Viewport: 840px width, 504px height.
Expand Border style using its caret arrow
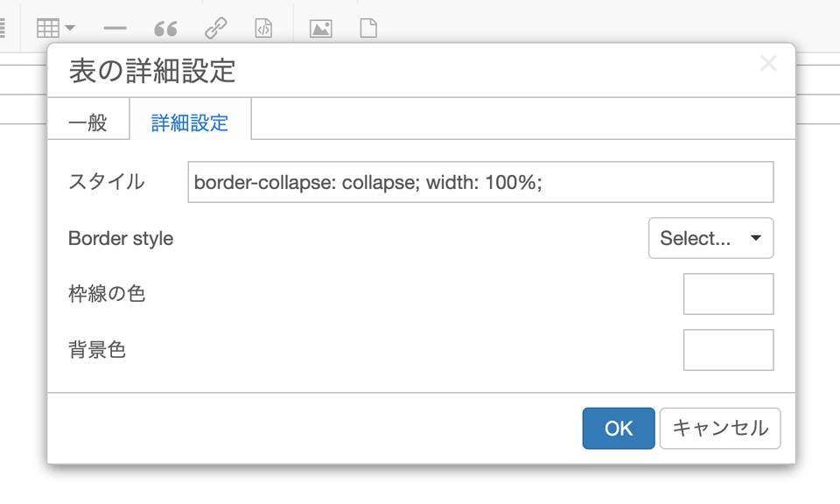pos(756,238)
